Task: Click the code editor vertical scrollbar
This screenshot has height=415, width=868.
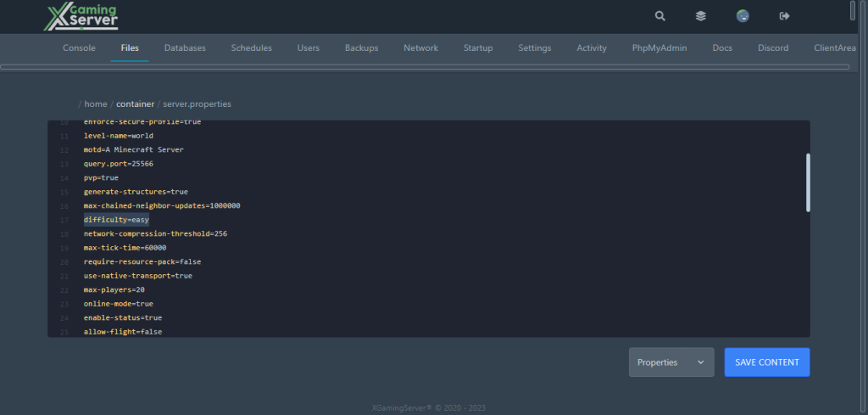Action: (808, 182)
